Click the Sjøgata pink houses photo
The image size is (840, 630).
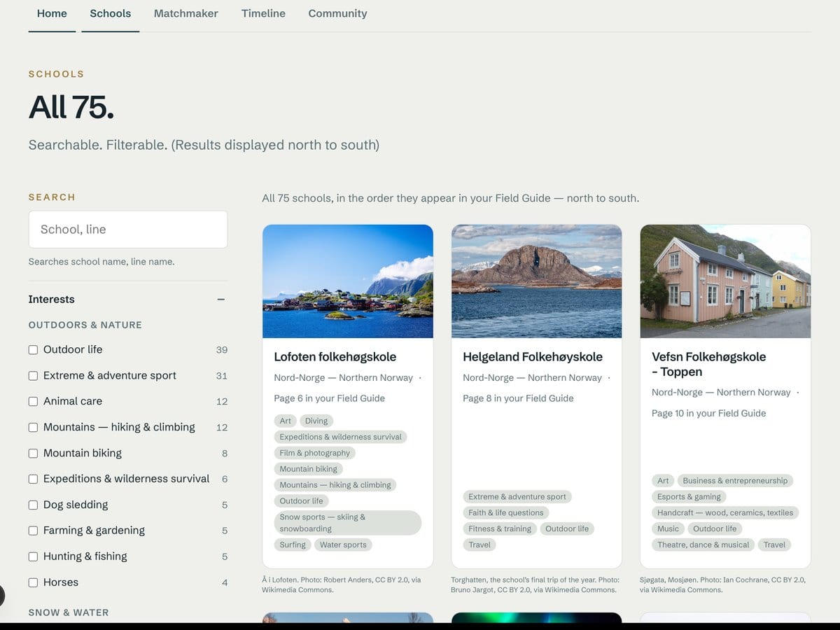pos(726,281)
